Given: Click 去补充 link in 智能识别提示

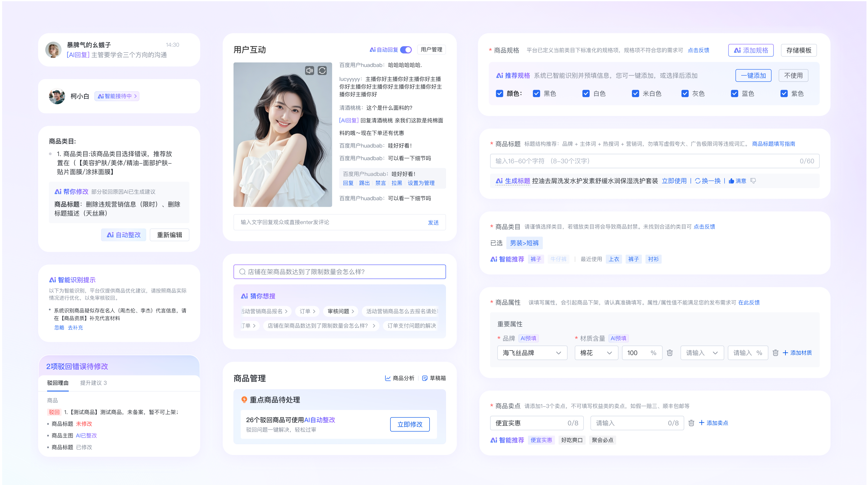Looking at the screenshot, I should coord(75,328).
